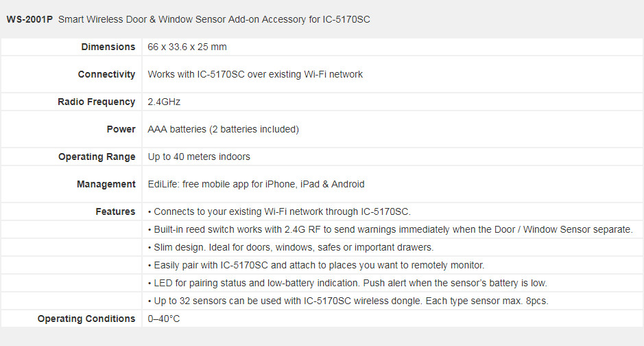
Task: Select the Dimensions row label
Action: pos(108,47)
